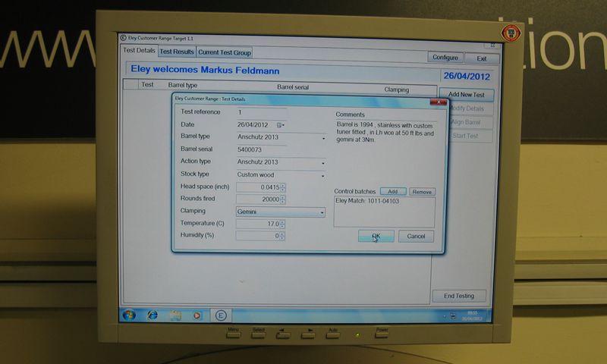
Task: Cancel the Test Details dialog
Action: pos(416,237)
